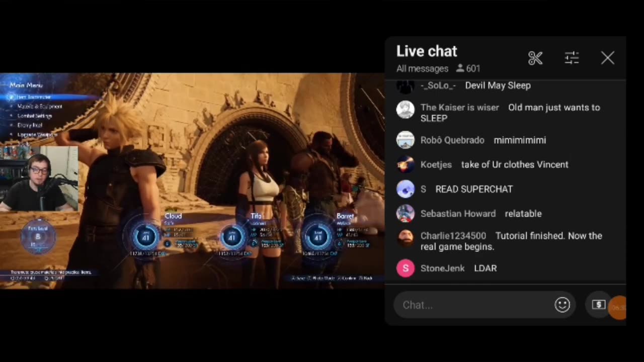Open the emoji picker smiley icon
This screenshot has height=362, width=644.
pos(562,305)
